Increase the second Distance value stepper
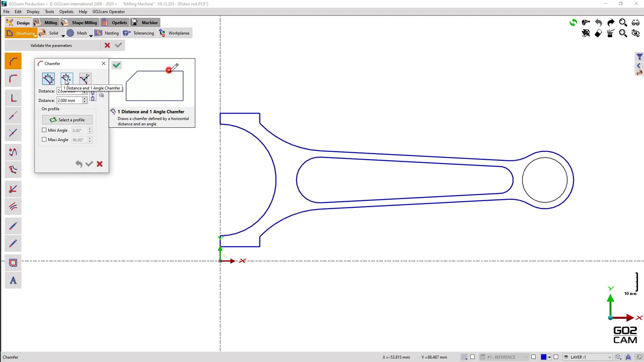The height and width of the screenshot is (362, 644). [85, 99]
